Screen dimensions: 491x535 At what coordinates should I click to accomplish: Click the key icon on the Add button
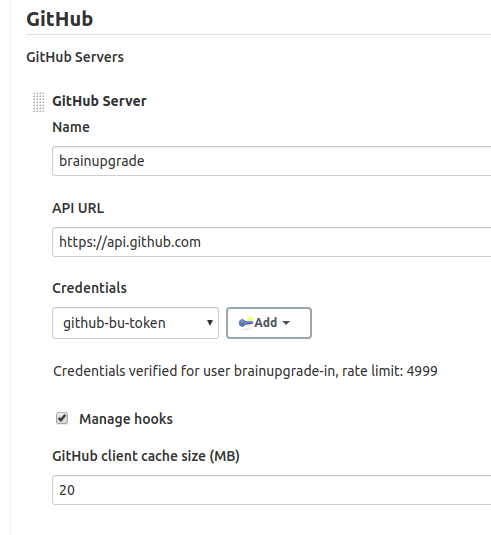click(x=246, y=322)
